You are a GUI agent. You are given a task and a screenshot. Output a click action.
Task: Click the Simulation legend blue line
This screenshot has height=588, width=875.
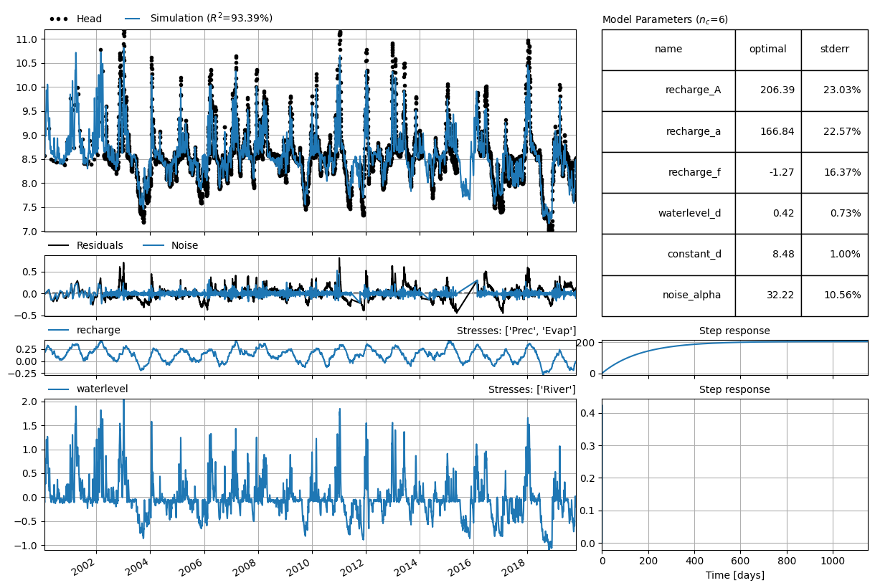[x=134, y=18]
